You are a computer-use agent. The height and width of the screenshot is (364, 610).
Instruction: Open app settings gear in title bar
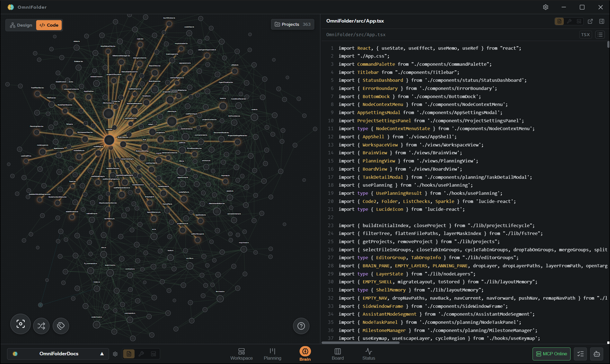point(545,7)
